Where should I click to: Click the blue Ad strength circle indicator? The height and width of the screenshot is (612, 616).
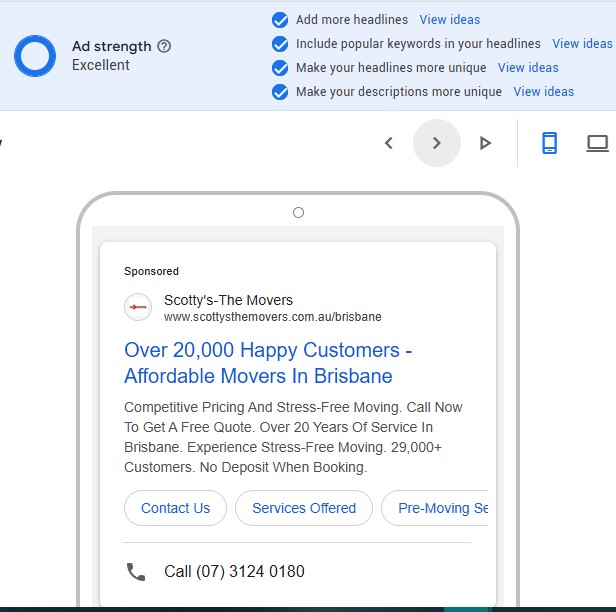[35, 56]
